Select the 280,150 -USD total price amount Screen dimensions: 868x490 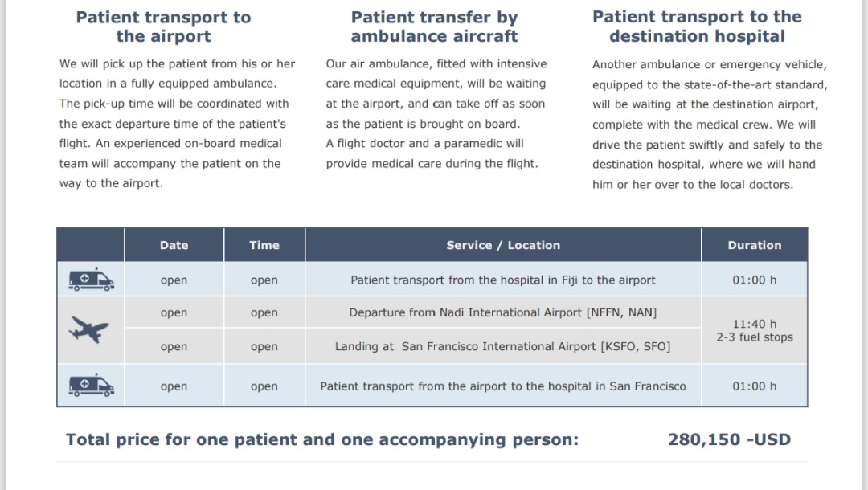(729, 439)
